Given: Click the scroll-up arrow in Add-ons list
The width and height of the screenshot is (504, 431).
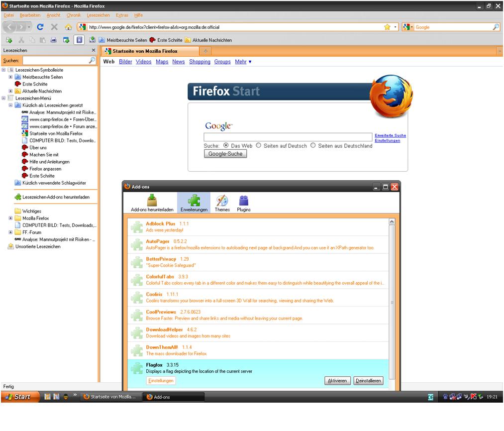Looking at the screenshot, I should [392, 221].
